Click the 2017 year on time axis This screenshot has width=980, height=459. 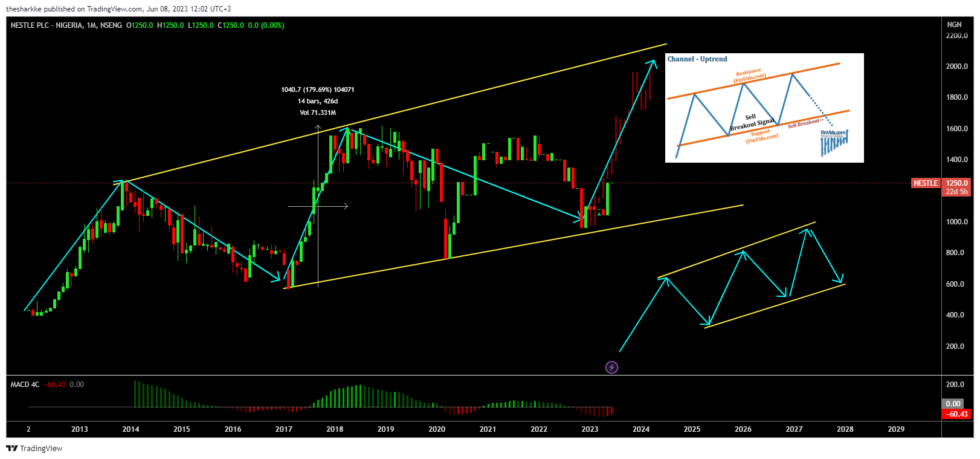coord(284,429)
